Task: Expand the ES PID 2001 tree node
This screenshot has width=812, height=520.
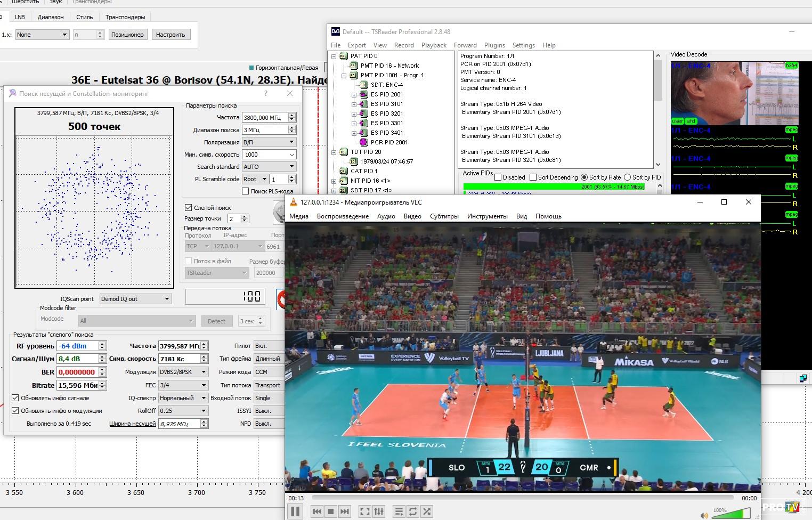Action: tap(354, 94)
